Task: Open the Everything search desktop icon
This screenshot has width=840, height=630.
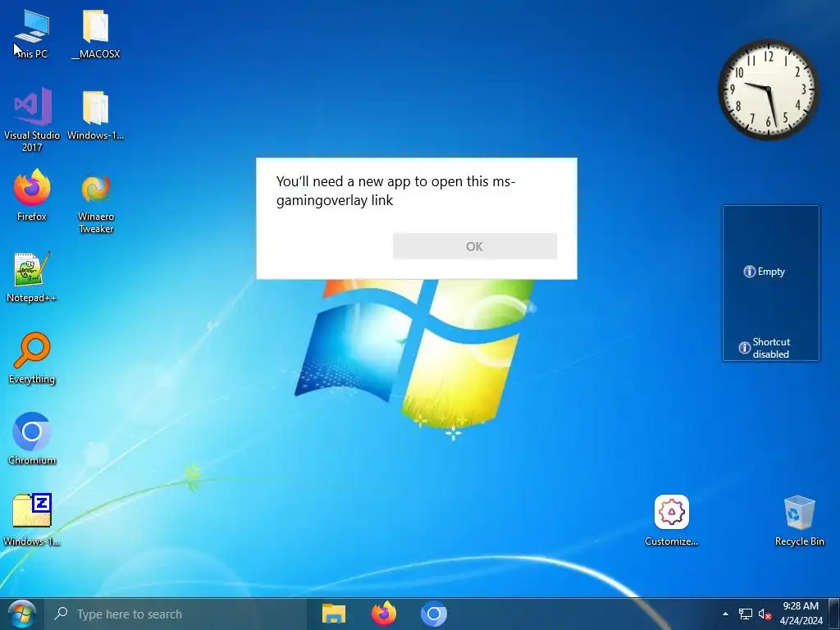Action: coord(32,358)
